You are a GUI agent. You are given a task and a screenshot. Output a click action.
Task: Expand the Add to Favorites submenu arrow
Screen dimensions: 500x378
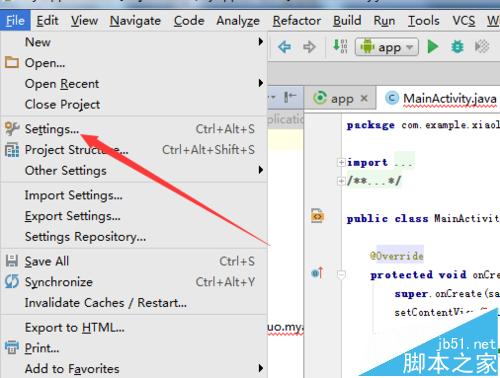[x=261, y=368]
